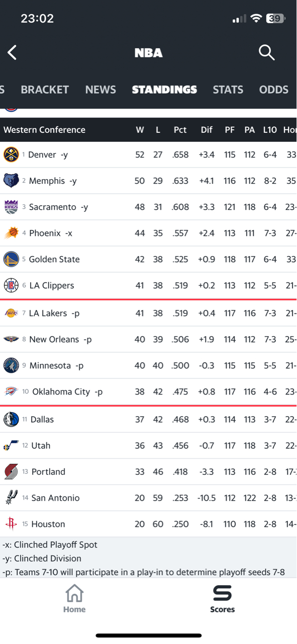Switch to the News tab
297x644 pixels.
(x=101, y=90)
